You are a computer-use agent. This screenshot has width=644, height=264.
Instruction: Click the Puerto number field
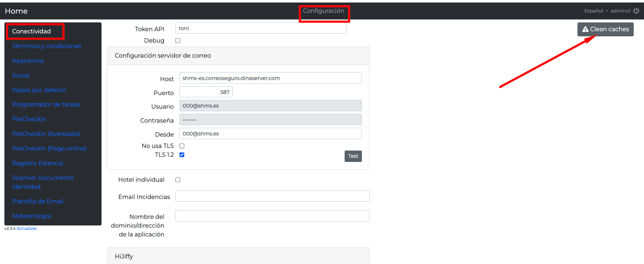pos(206,92)
